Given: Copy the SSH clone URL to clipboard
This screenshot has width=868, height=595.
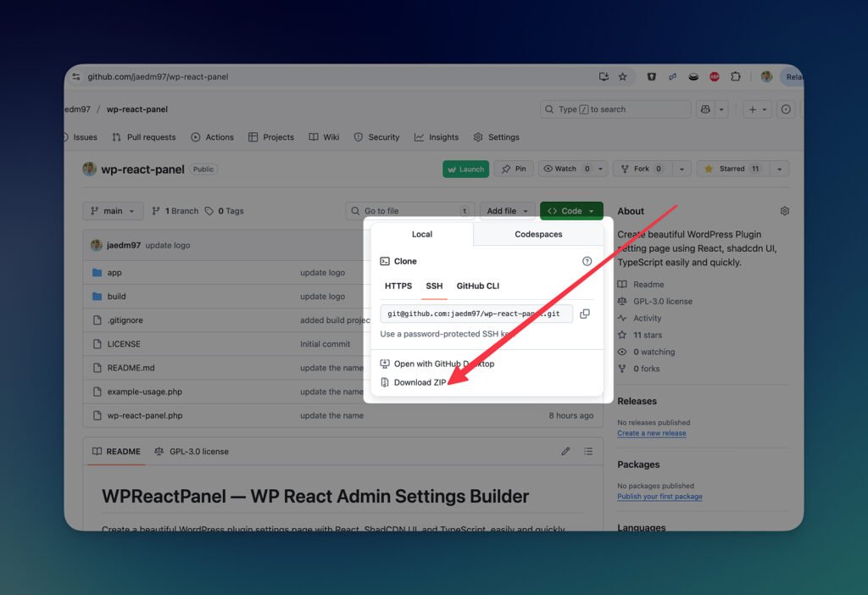Looking at the screenshot, I should pyautogui.click(x=585, y=314).
